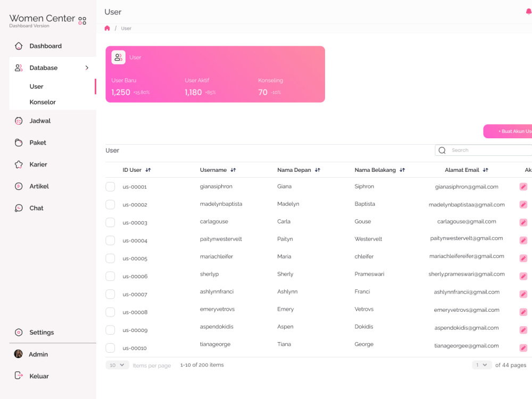Click the User breadcrumb link
The width and height of the screenshot is (532, 399).
coord(126,29)
